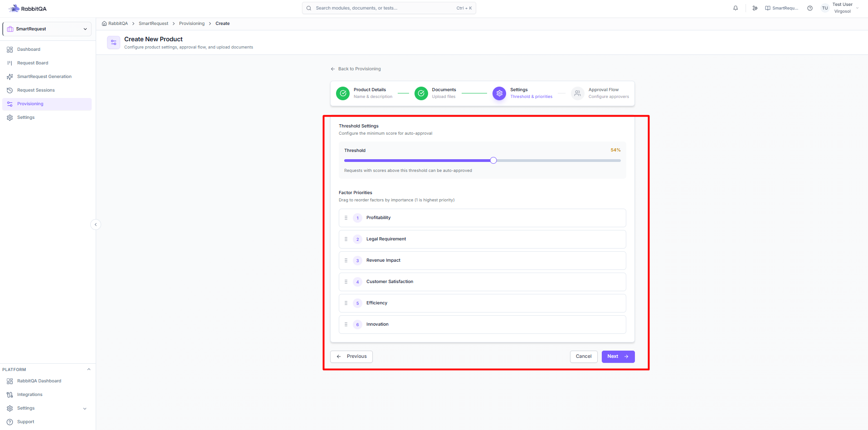The image size is (868, 430).
Task: Click the Cancel button
Action: point(584,357)
